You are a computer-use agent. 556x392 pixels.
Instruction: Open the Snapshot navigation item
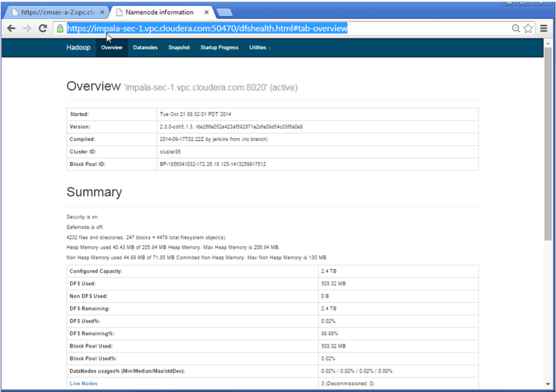click(179, 47)
